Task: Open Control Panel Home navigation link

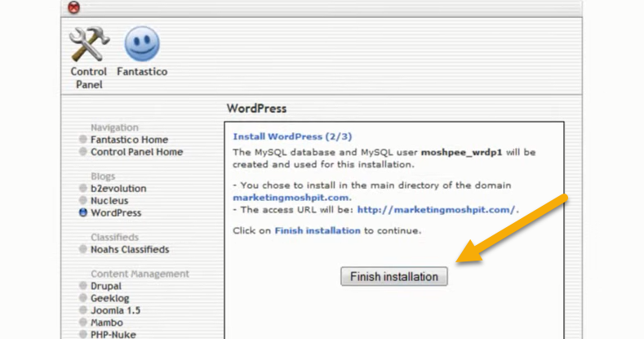Action: click(x=137, y=152)
